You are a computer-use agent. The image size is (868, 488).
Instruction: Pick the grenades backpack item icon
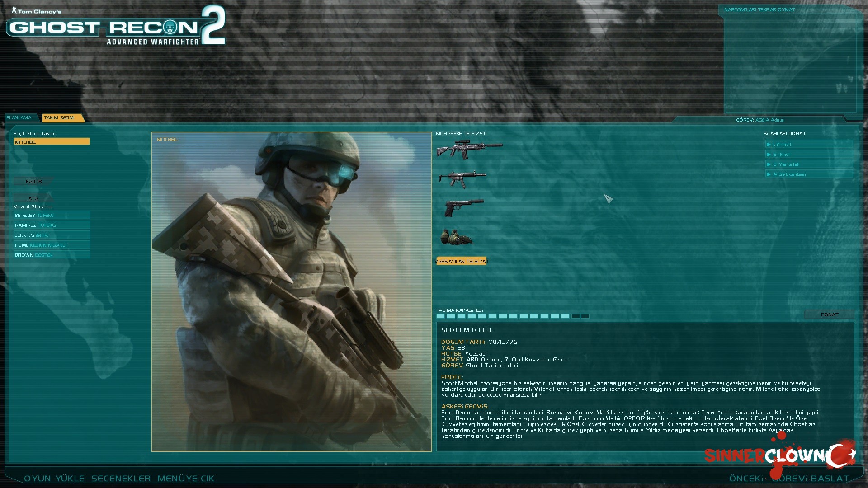pyautogui.click(x=457, y=237)
